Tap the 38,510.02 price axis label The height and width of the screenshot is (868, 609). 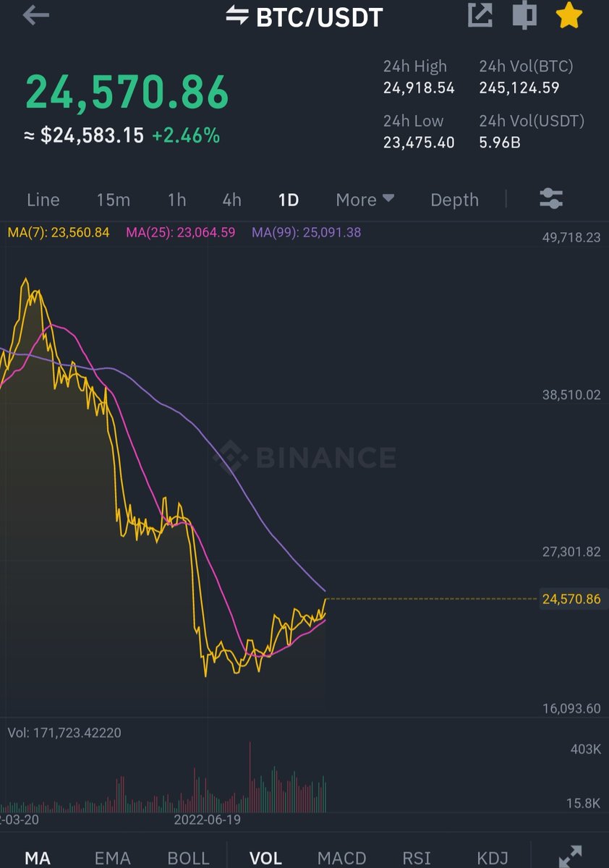(571, 395)
